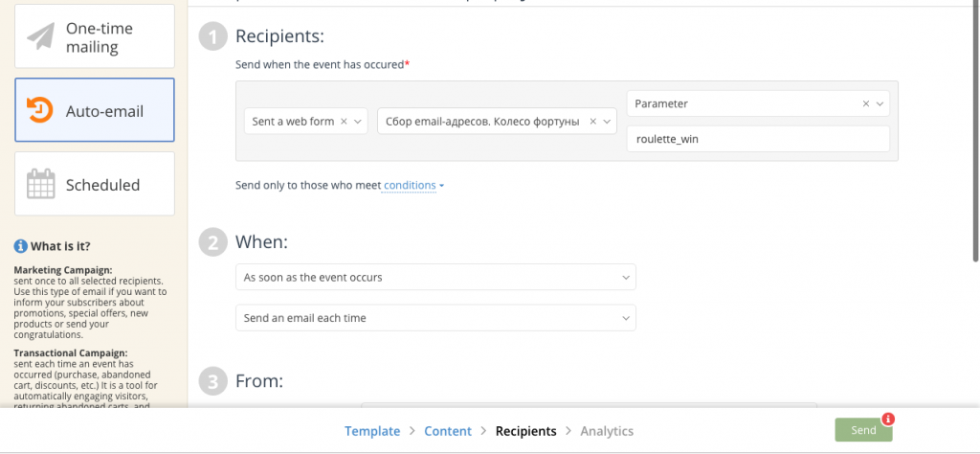Clear the Parameter field selection
Viewport: 980px width, 454px height.
point(866,103)
